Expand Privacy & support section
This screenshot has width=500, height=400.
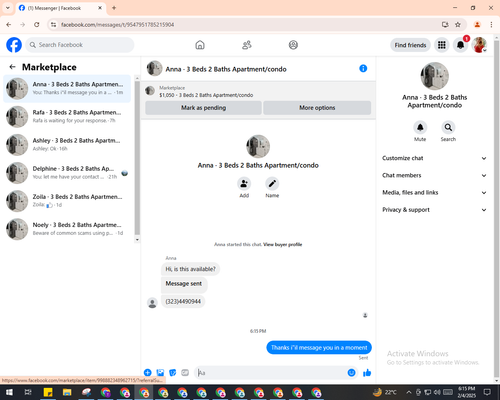434,210
